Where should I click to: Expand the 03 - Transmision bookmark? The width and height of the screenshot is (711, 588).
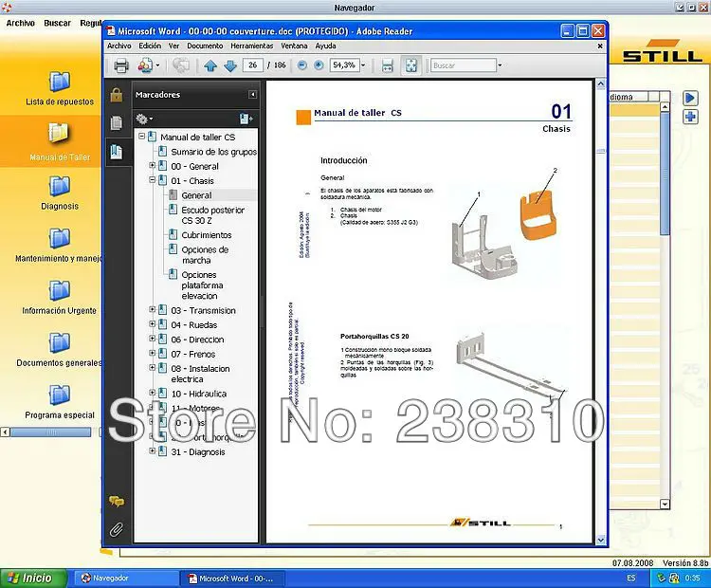click(153, 310)
